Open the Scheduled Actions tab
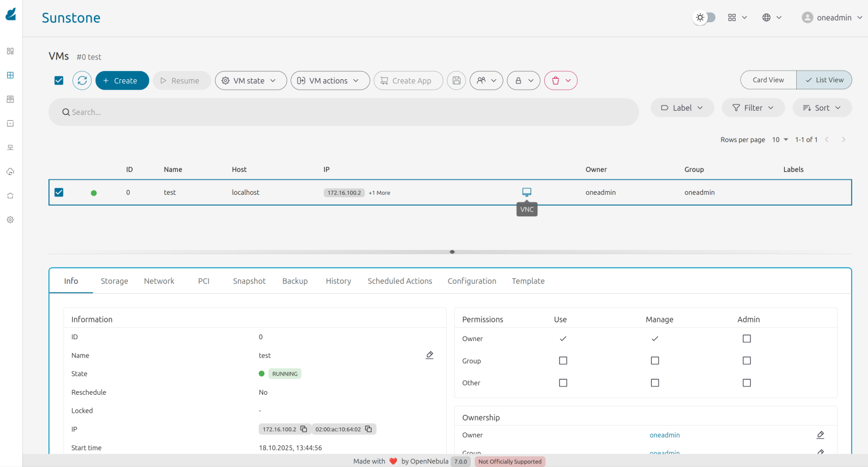Image resolution: width=868 pixels, height=467 pixels. [x=400, y=281]
